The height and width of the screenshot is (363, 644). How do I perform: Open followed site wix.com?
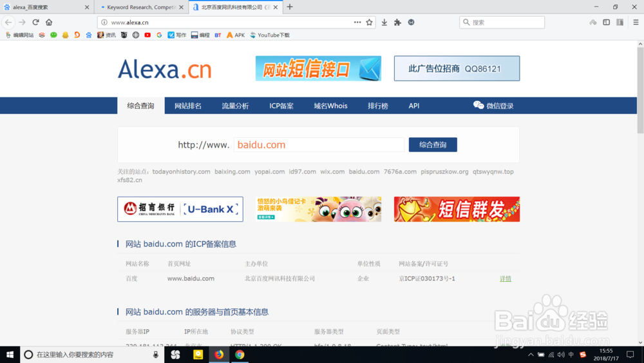point(332,172)
